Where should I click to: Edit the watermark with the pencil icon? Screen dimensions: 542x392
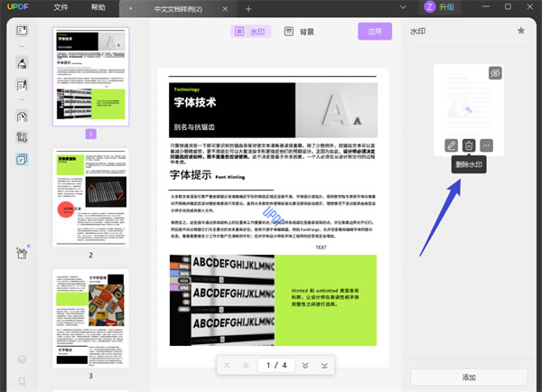(451, 145)
